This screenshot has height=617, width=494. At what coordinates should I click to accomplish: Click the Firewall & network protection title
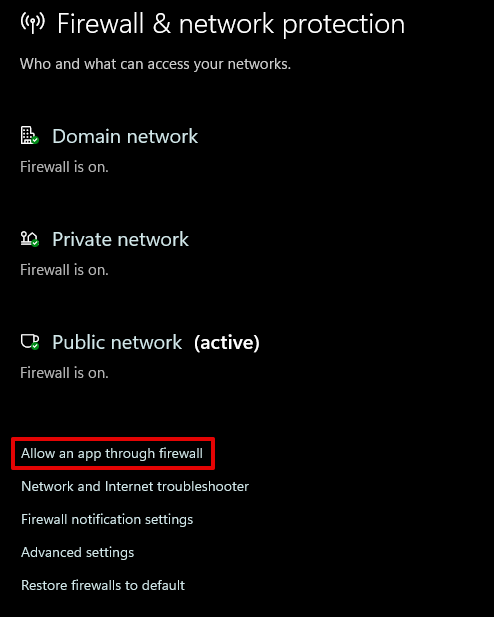(x=231, y=24)
